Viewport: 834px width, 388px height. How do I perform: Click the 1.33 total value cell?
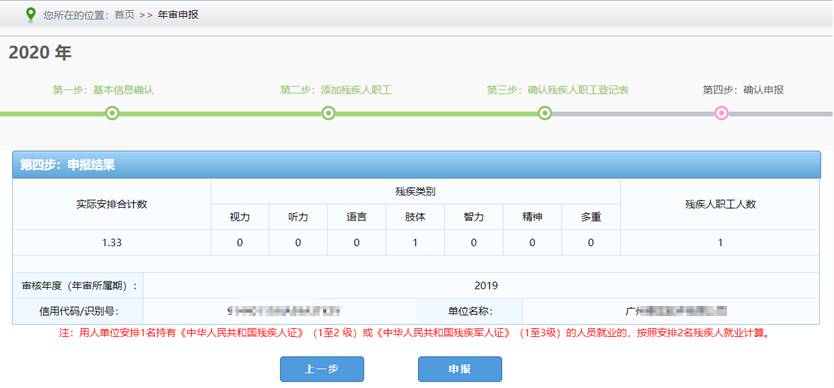112,243
